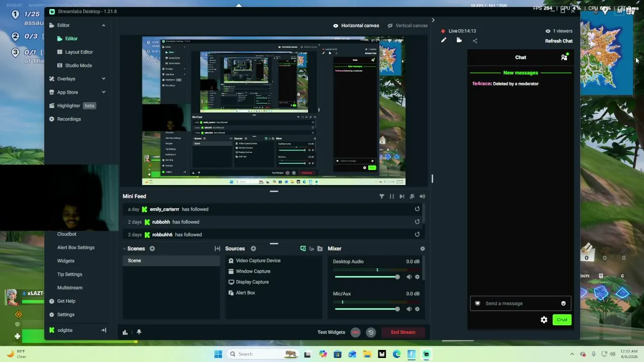Open Mixer settings gear

423,248
